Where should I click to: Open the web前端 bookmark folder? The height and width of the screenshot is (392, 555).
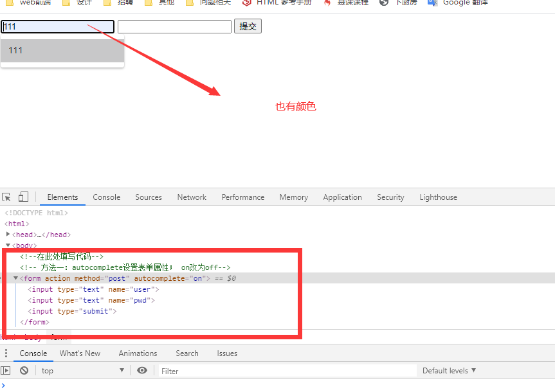[28, 3]
